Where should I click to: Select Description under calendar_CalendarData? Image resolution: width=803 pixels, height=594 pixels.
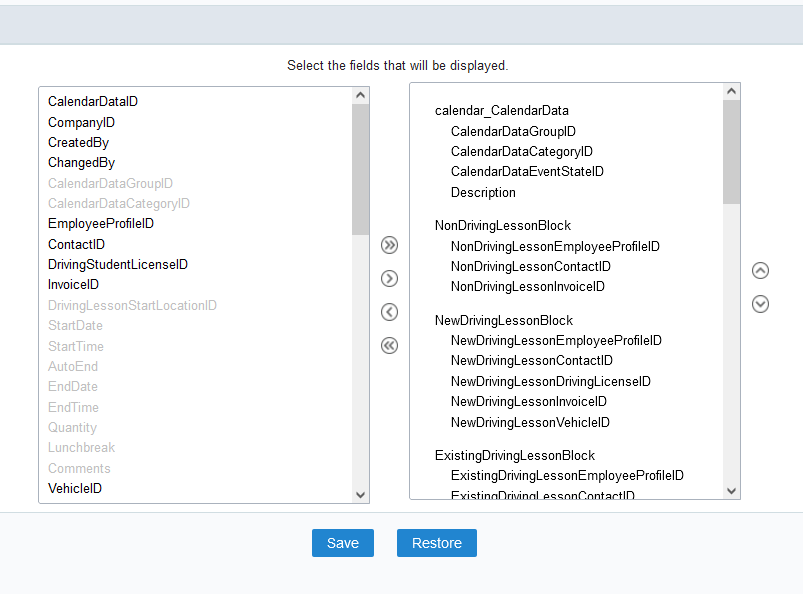click(483, 193)
